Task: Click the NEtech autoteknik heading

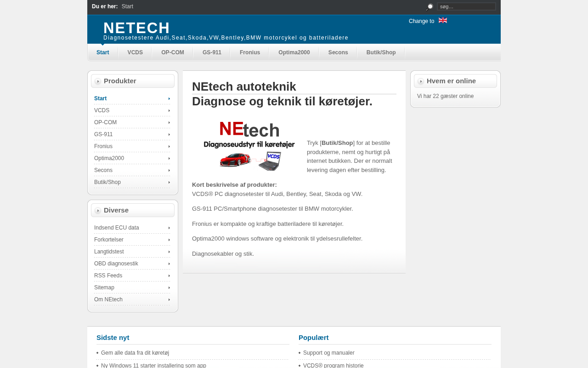Action: coord(244,86)
